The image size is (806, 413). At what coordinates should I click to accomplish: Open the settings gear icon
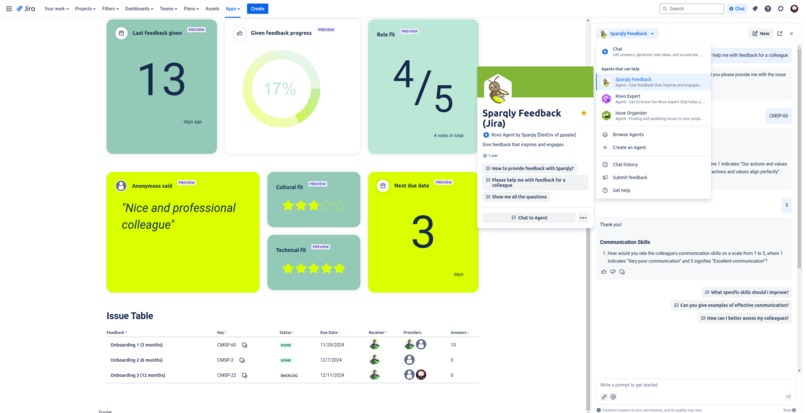click(x=781, y=9)
